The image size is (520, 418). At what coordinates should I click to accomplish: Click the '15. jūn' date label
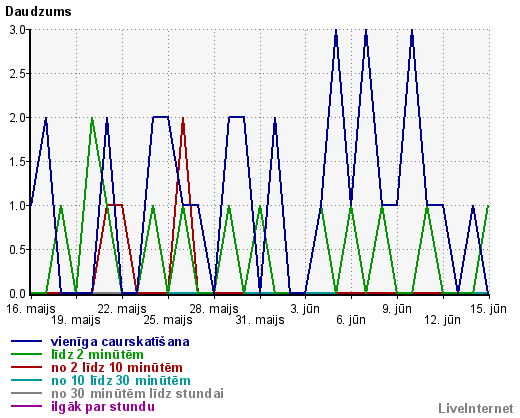488,309
